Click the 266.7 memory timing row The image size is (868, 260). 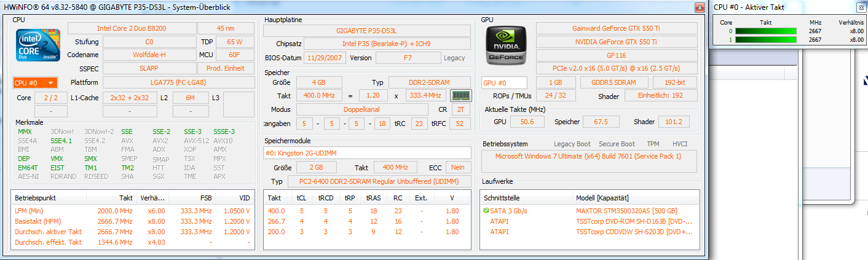point(368,221)
